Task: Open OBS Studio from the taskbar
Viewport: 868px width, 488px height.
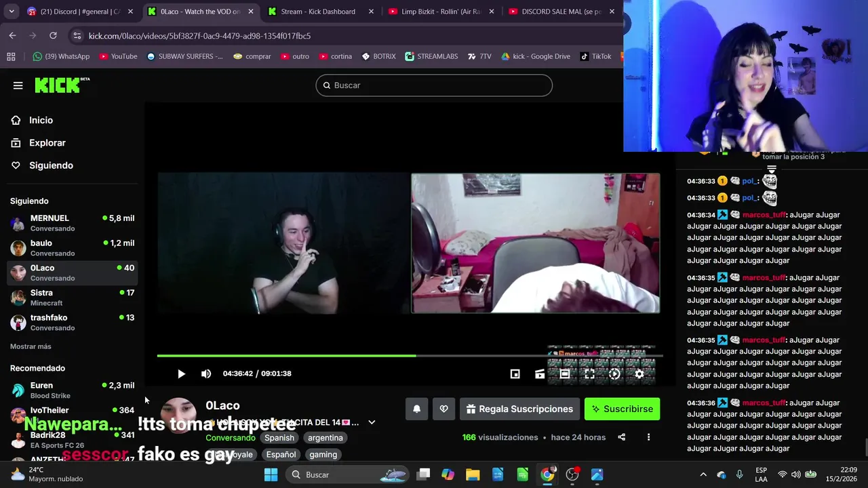Action: [x=572, y=474]
